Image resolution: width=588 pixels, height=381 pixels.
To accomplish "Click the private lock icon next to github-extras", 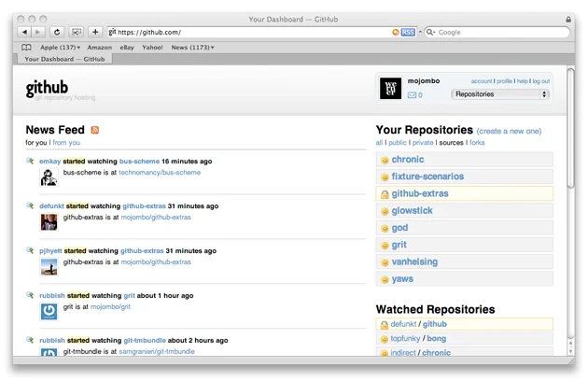I will point(385,194).
